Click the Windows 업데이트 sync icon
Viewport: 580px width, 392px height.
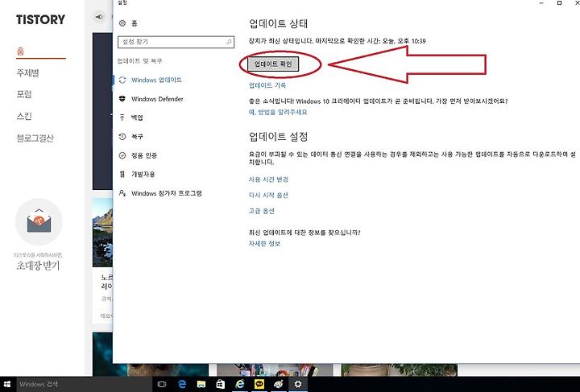[122, 80]
